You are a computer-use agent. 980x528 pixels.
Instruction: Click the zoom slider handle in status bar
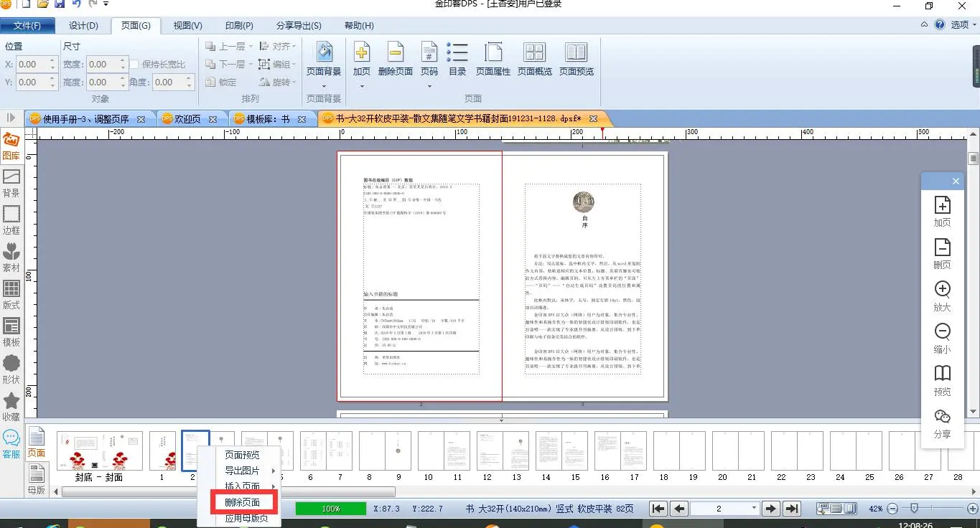(913, 509)
